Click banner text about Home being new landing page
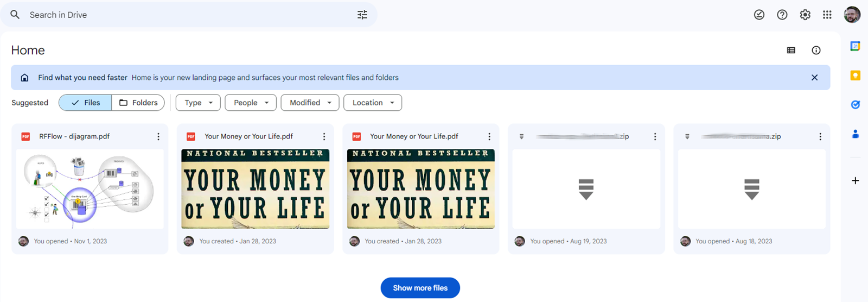The width and height of the screenshot is (868, 302). (265, 78)
